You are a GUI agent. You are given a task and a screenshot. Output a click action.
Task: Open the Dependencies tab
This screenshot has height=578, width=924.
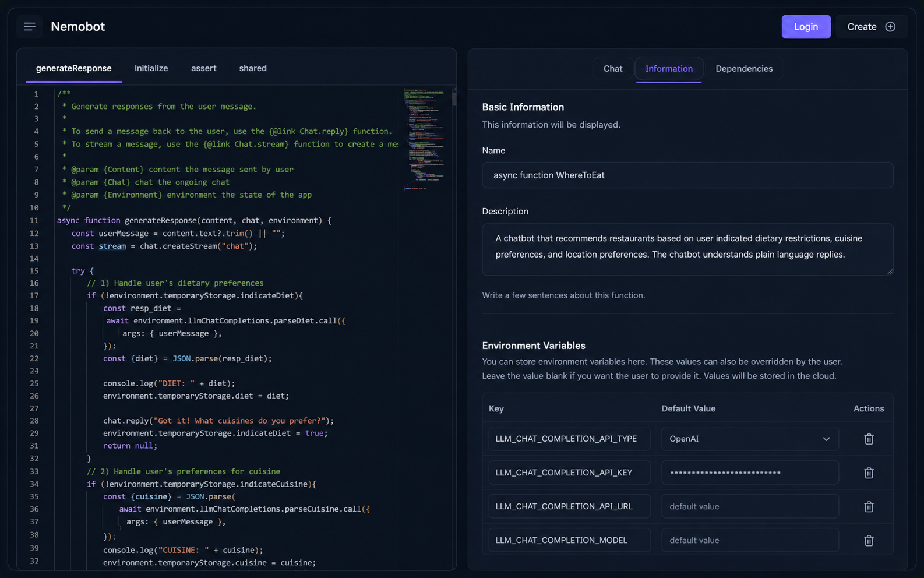point(744,69)
